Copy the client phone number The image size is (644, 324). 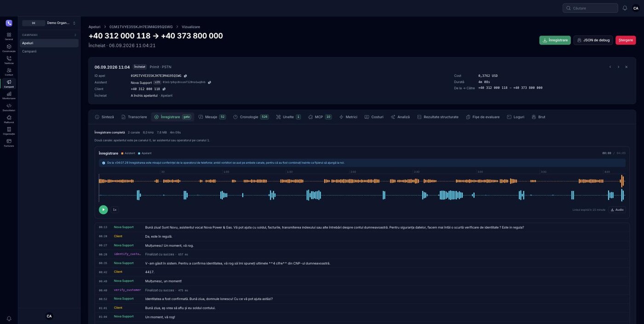tap(164, 89)
